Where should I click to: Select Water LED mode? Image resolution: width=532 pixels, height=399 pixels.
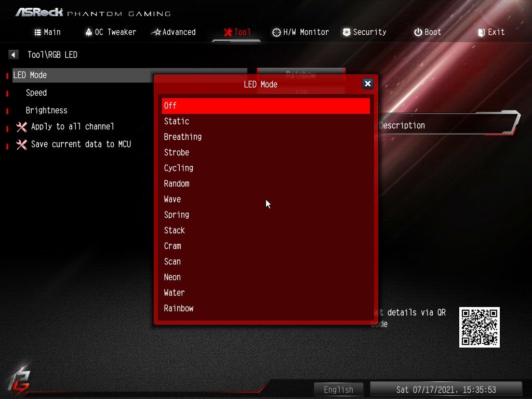click(265, 293)
